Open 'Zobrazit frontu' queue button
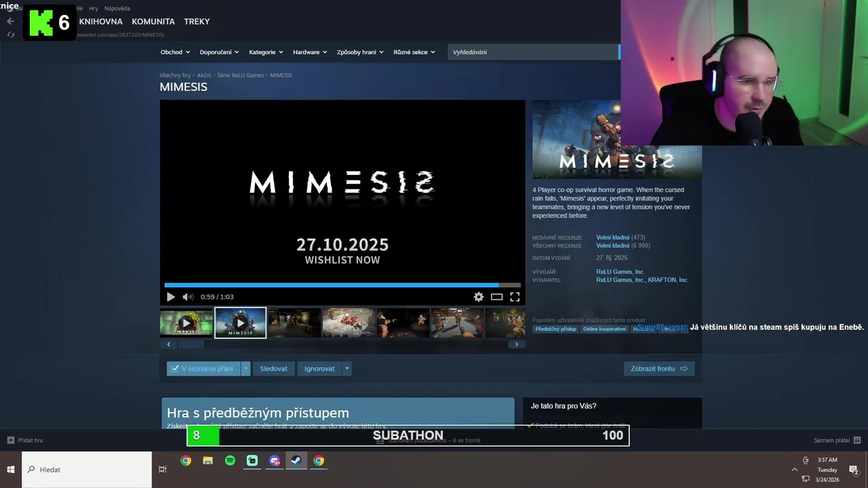Screen dimensions: 868x488 (659, 369)
